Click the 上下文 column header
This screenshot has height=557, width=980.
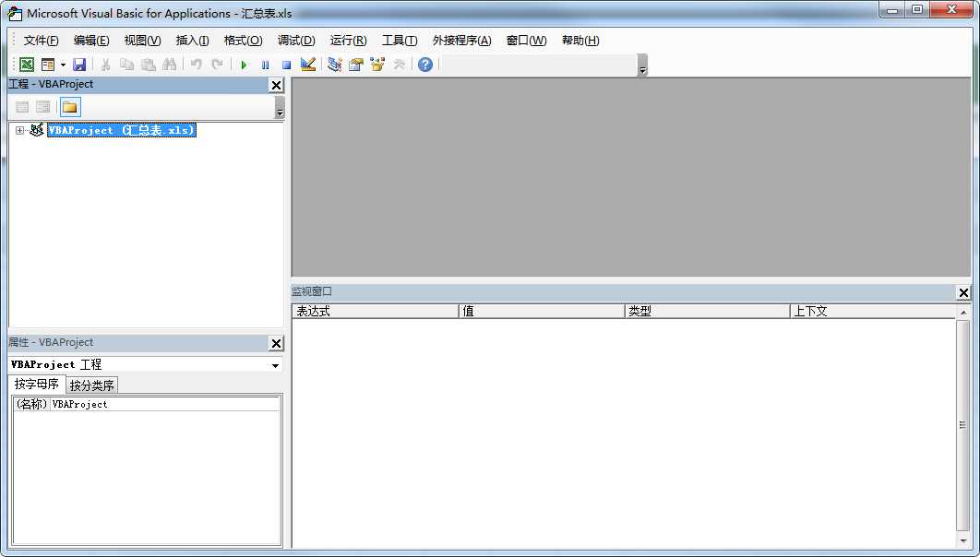point(873,311)
